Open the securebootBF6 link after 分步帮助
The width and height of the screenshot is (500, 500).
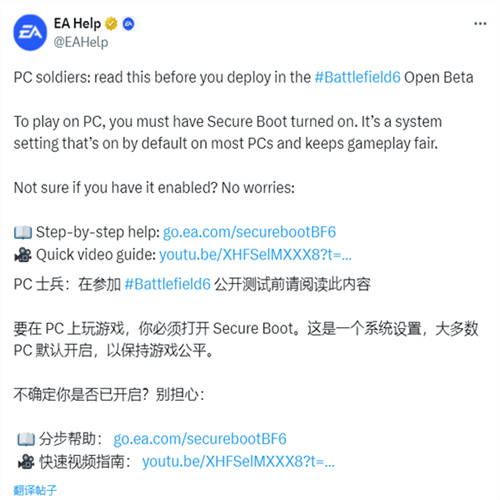pos(200,439)
